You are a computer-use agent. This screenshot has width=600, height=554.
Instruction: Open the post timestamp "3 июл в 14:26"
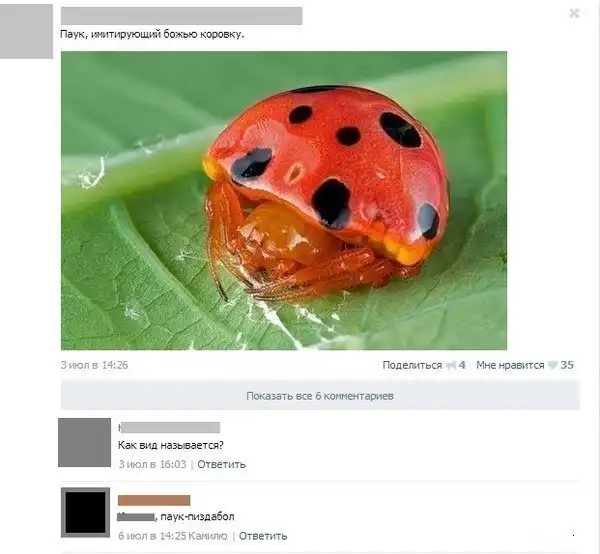click(94, 365)
